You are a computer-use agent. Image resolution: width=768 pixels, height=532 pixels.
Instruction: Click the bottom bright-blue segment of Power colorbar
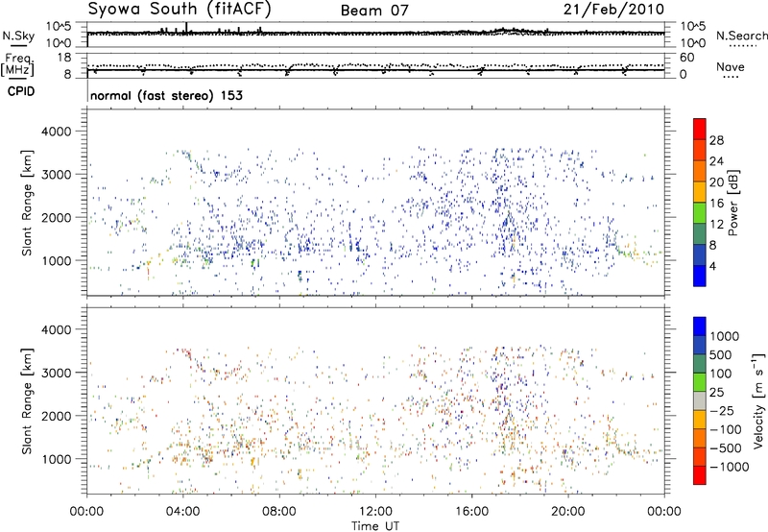[x=700, y=276]
